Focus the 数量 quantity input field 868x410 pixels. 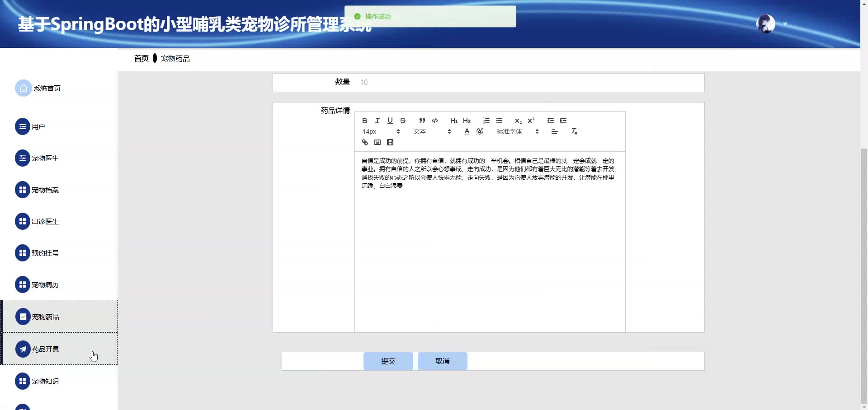coord(529,82)
